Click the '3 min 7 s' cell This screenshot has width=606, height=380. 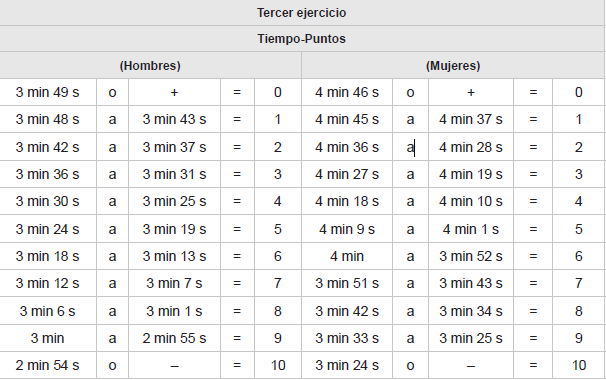click(x=174, y=283)
